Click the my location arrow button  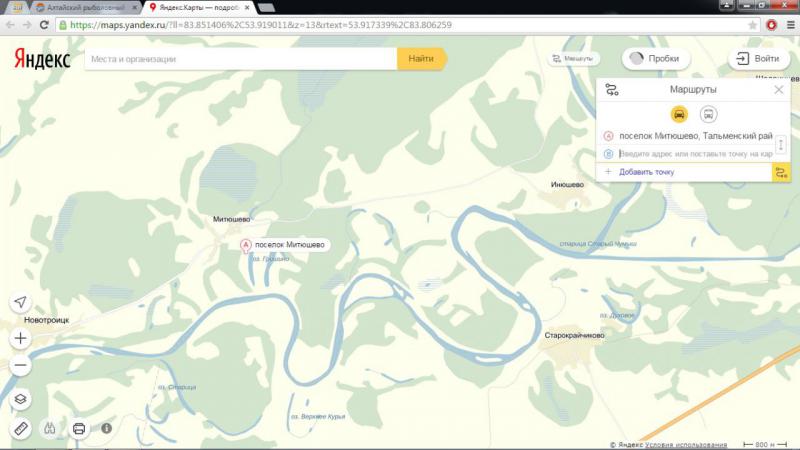point(21,303)
